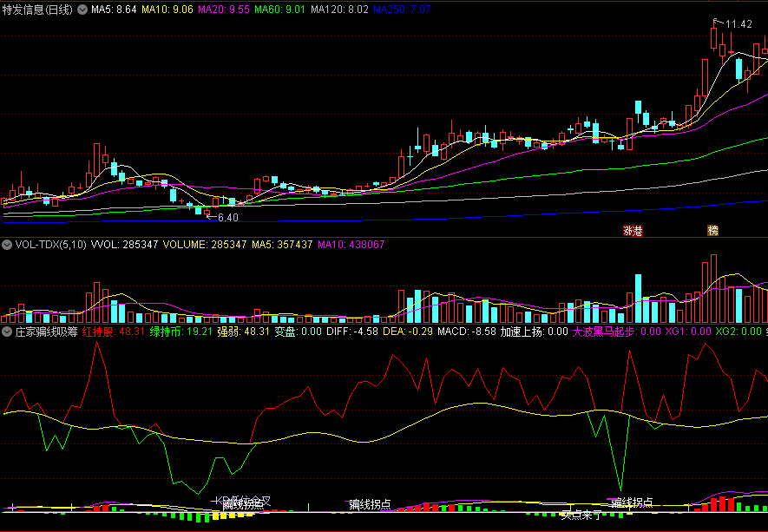Click the MA20: 9.55 legend label
Screen dimensions: 768x532
(x=224, y=10)
